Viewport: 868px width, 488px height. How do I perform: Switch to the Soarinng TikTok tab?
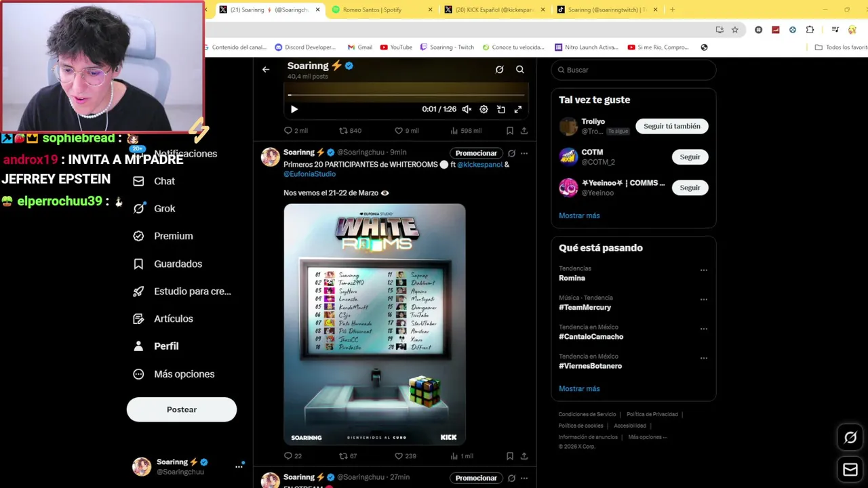[607, 9]
